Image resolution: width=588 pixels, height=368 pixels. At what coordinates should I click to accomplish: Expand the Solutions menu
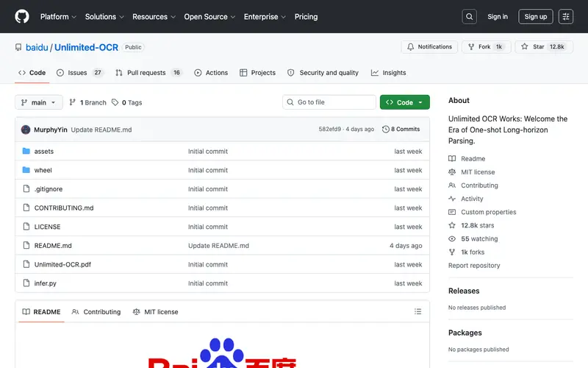pyautogui.click(x=104, y=17)
